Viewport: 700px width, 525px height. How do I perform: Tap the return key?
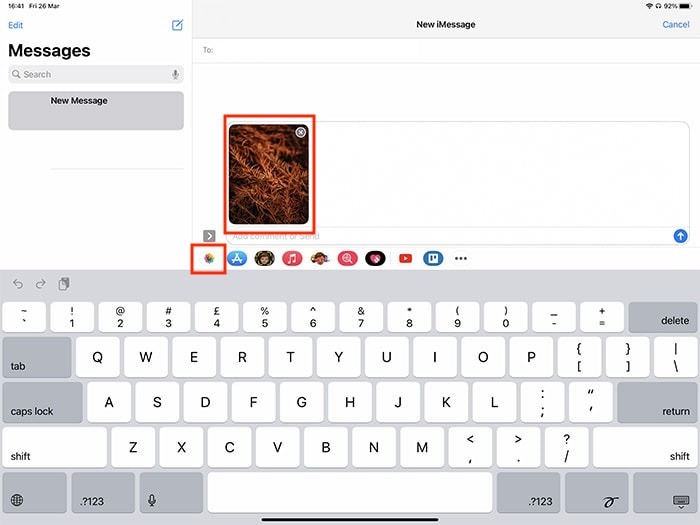[657, 402]
